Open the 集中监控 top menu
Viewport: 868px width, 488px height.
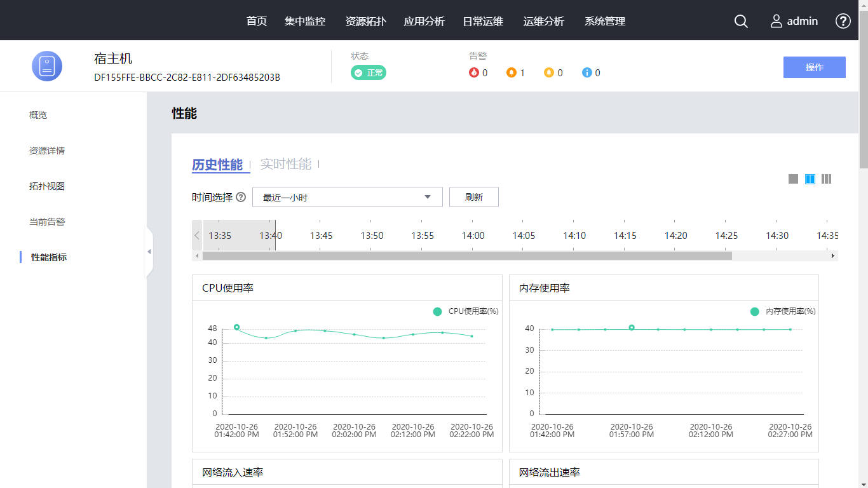pyautogui.click(x=305, y=21)
